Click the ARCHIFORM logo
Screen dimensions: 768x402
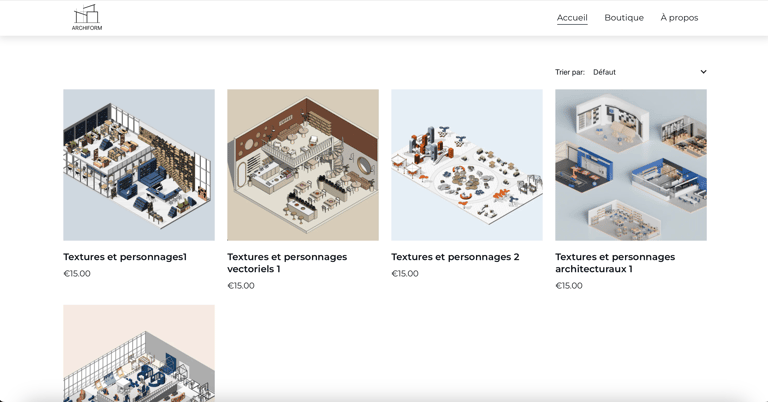point(87,18)
